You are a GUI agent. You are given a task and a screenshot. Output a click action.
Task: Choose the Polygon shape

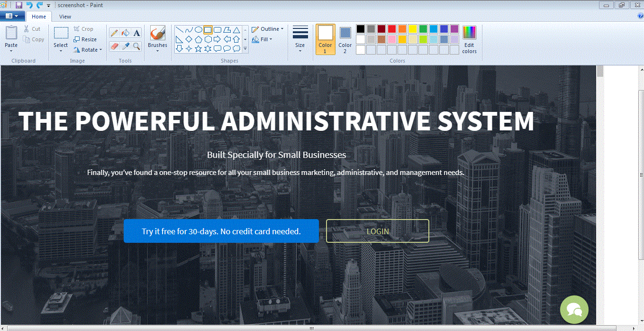click(227, 30)
